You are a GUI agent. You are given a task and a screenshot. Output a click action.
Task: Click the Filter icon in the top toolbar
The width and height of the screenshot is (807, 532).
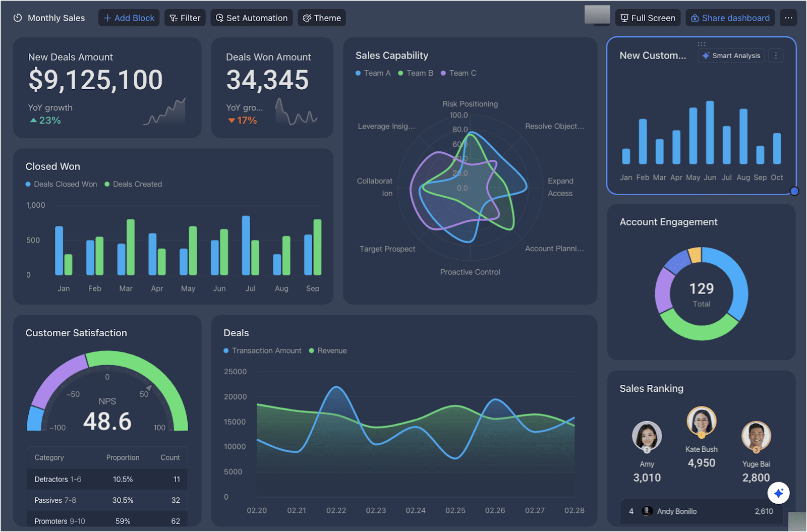(174, 18)
